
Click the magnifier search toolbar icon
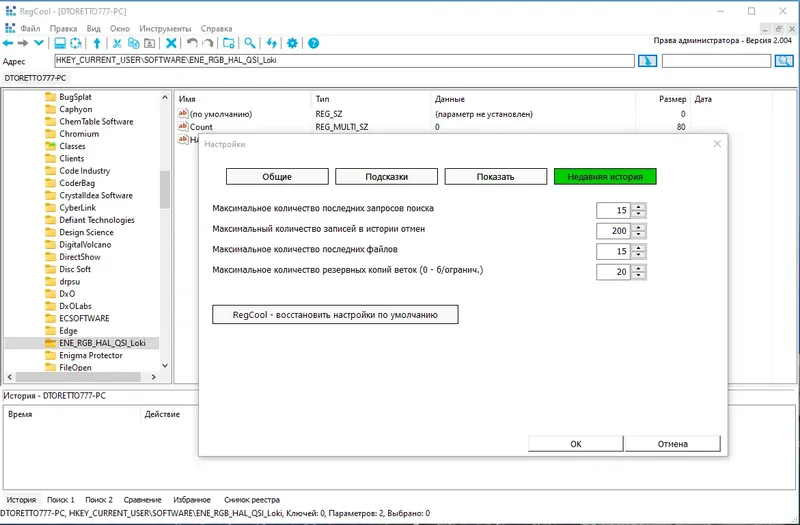[x=249, y=43]
